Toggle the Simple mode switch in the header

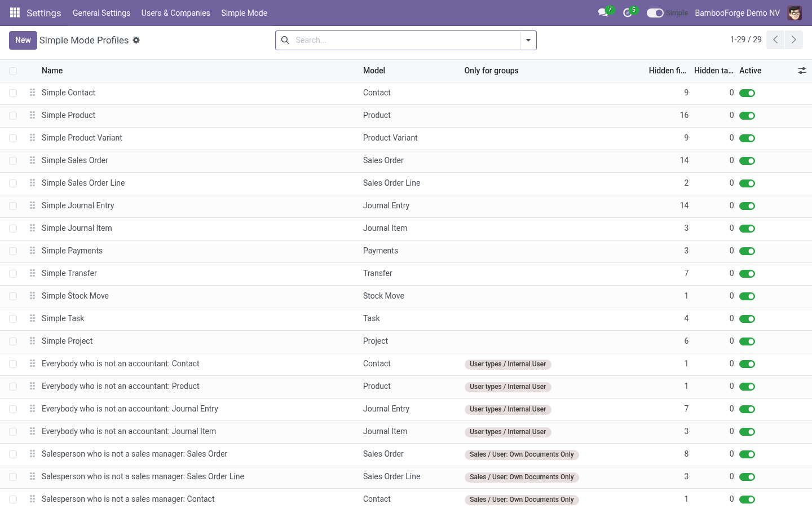(655, 13)
